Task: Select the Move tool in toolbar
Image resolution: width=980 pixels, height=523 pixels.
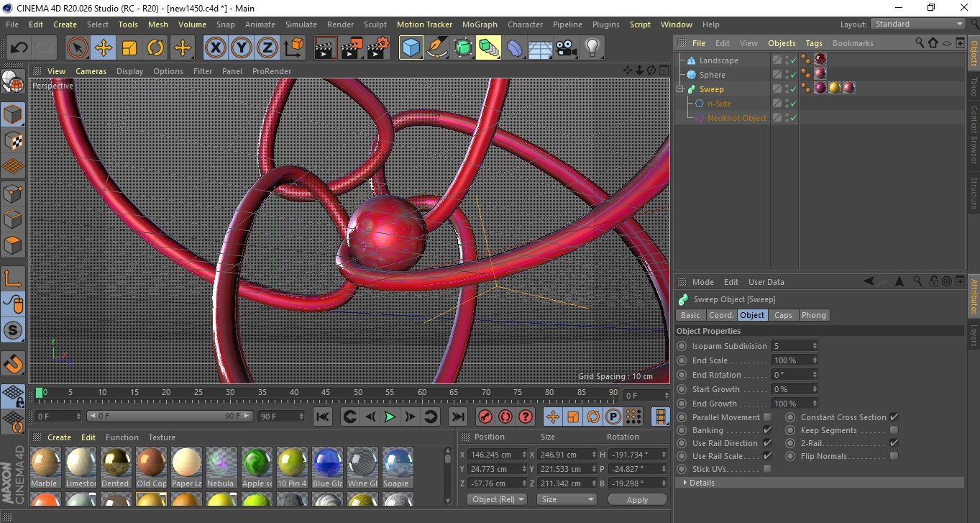Action: point(104,48)
